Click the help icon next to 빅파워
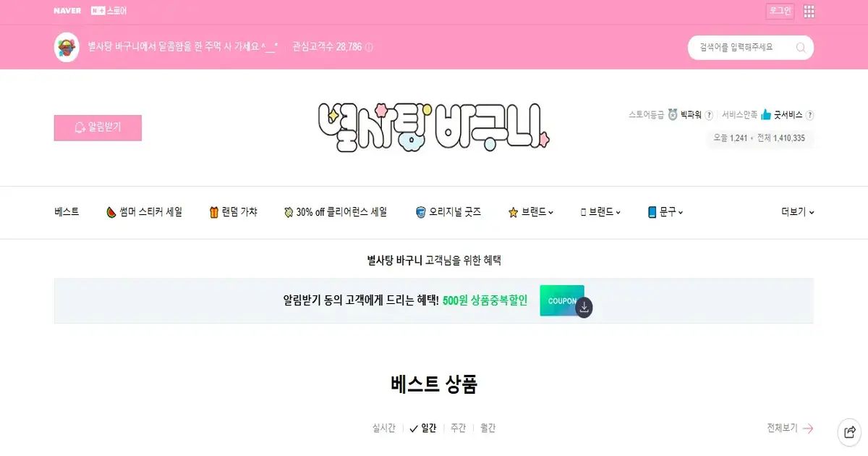The image size is (868, 456). tap(709, 115)
